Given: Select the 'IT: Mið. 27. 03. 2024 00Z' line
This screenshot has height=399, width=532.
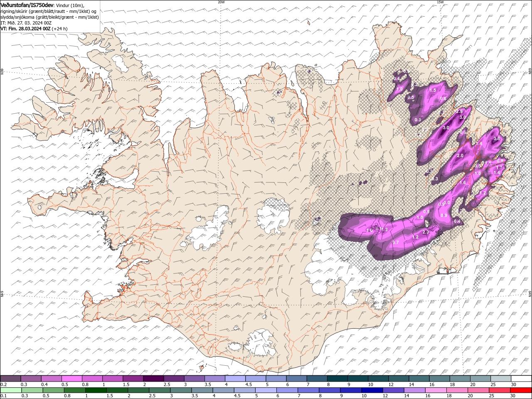Looking at the screenshot, I should pyautogui.click(x=25, y=23).
